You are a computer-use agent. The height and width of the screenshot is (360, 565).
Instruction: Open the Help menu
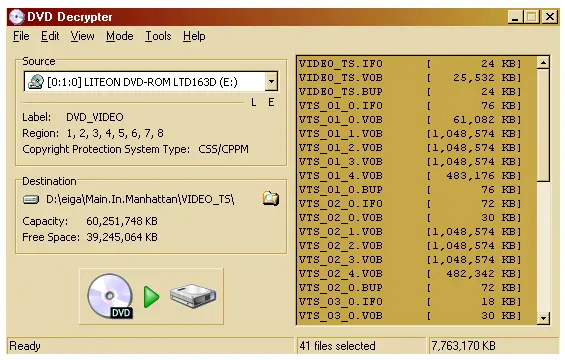tap(194, 36)
